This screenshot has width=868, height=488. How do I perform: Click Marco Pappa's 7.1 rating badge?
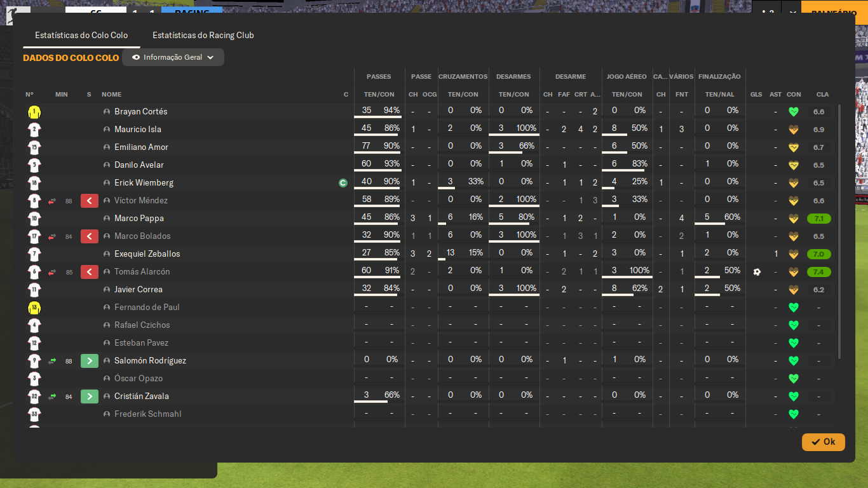point(819,219)
